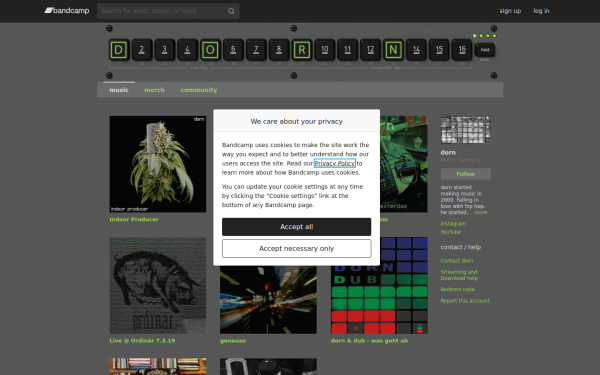
Task: Click sequencer key 12 in banner
Action: coord(370,50)
